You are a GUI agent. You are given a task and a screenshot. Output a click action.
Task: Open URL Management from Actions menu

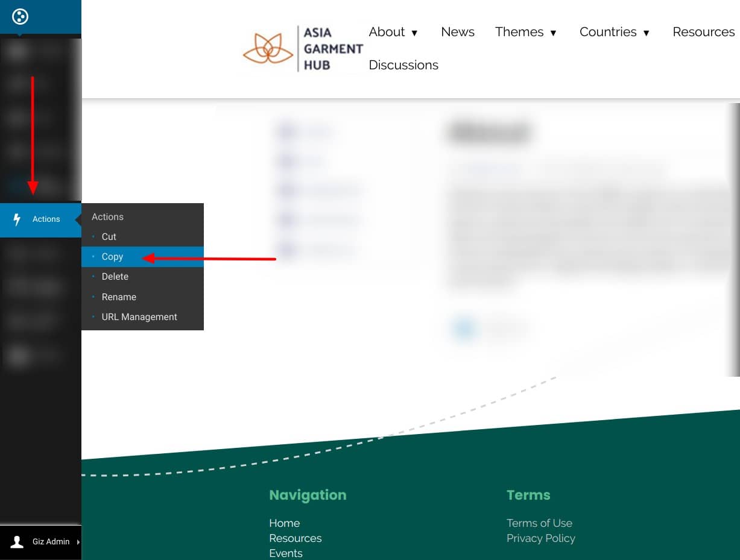(x=139, y=317)
